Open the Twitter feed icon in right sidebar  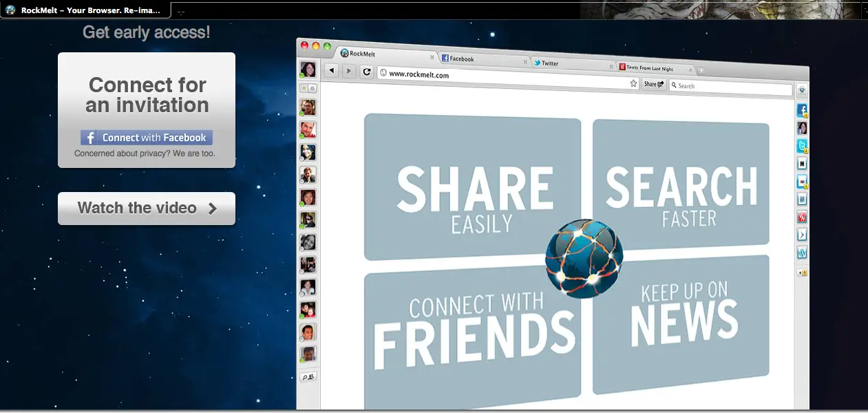(x=802, y=146)
